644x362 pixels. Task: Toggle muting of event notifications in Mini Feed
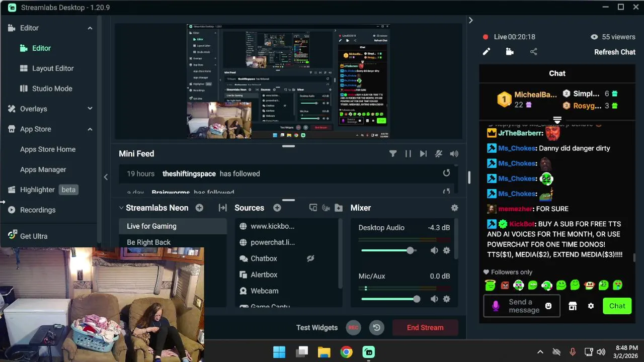439,154
